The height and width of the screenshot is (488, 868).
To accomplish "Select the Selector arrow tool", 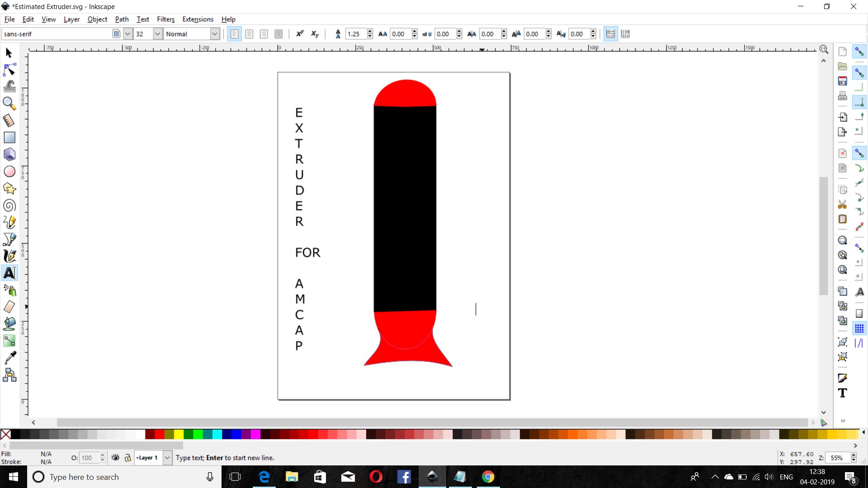I will [x=9, y=53].
